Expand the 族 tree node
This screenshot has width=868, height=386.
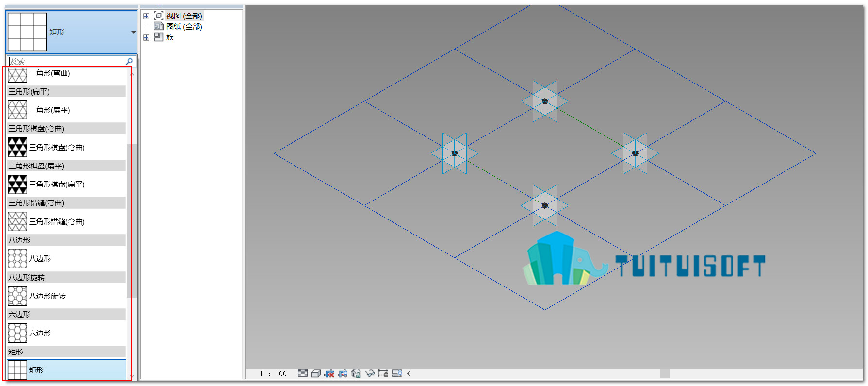[147, 37]
